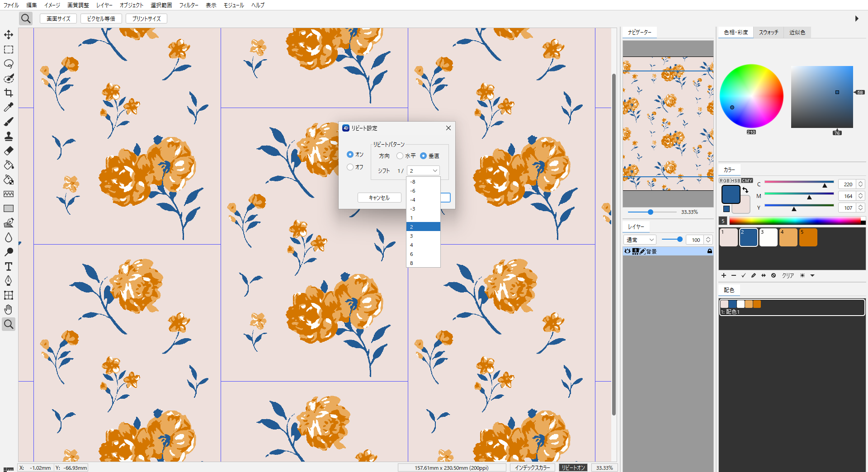Select light orange palette swatch number 4
Image resolution: width=868 pixels, height=472 pixels.
788,237
